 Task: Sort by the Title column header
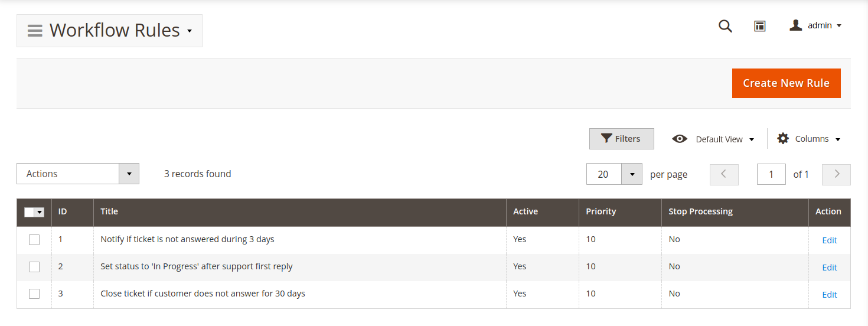point(109,211)
